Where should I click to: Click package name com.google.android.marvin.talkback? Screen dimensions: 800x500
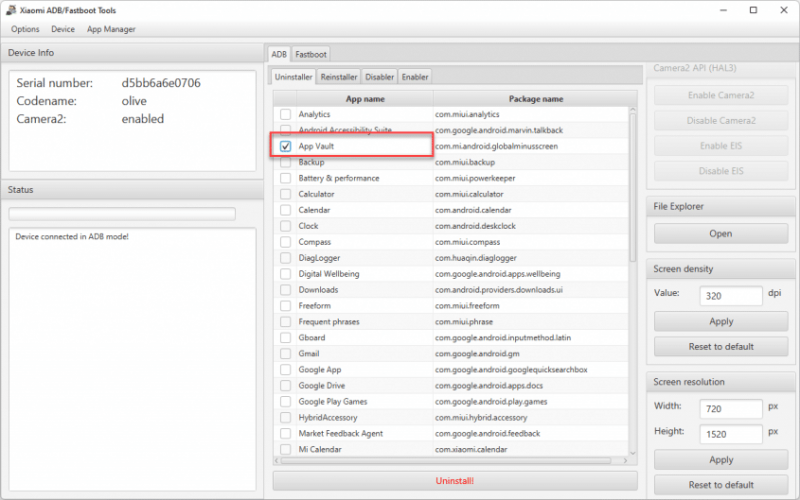(498, 130)
